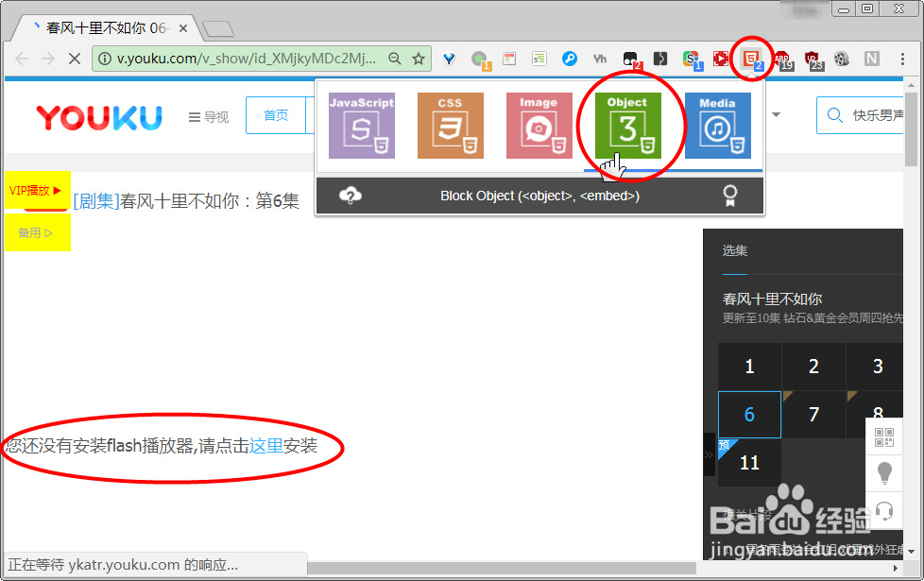
Task: Click the award ribbon icon in popup footer
Action: click(730, 196)
